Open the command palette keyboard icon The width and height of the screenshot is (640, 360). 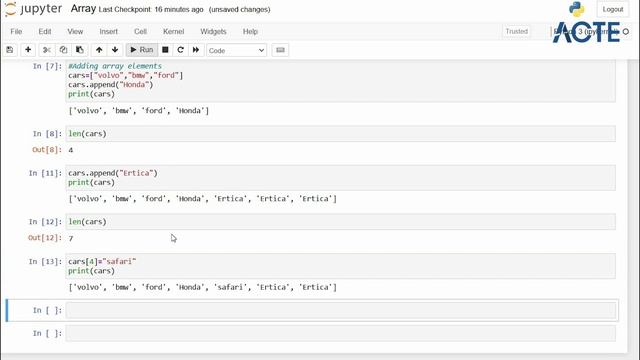(280, 50)
